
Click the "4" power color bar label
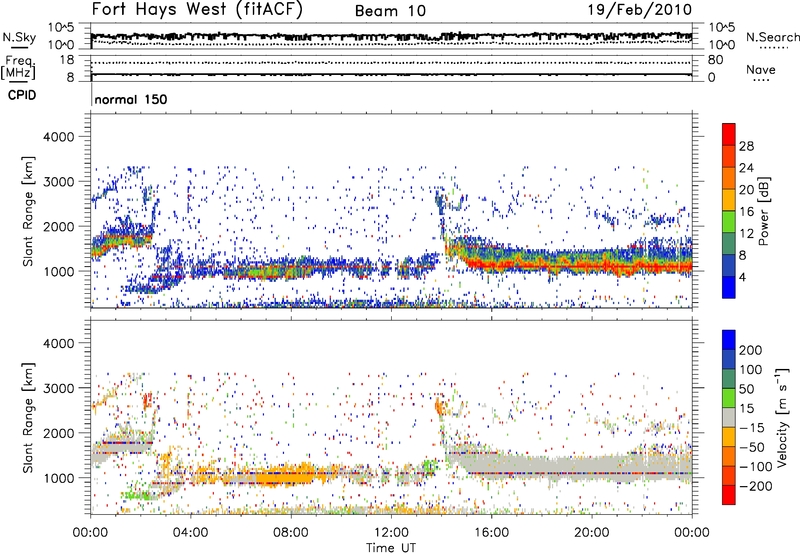coord(742,277)
